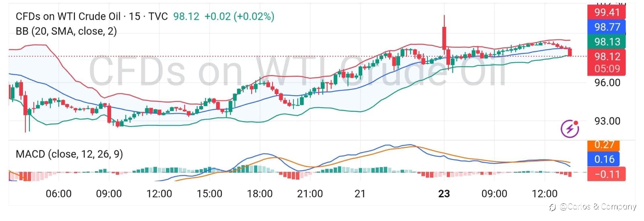
Task: Click the 06:00 time axis label
Action: coord(59,194)
